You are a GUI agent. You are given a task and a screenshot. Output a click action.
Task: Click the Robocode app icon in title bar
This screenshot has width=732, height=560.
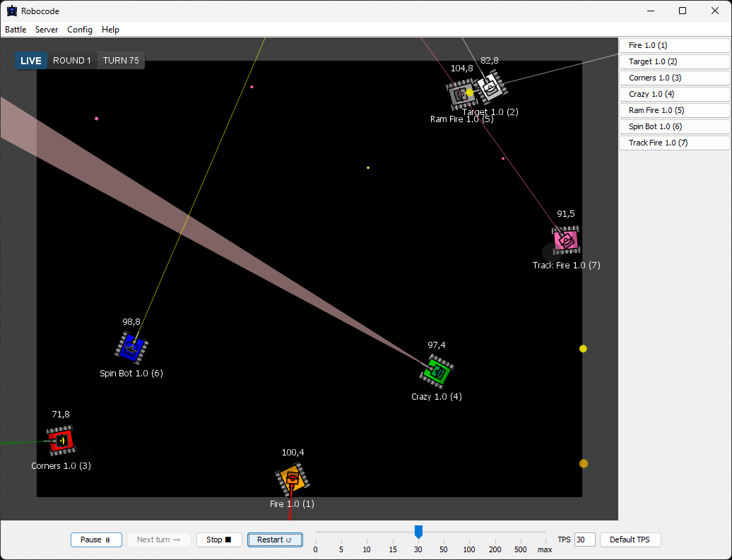[x=11, y=11]
